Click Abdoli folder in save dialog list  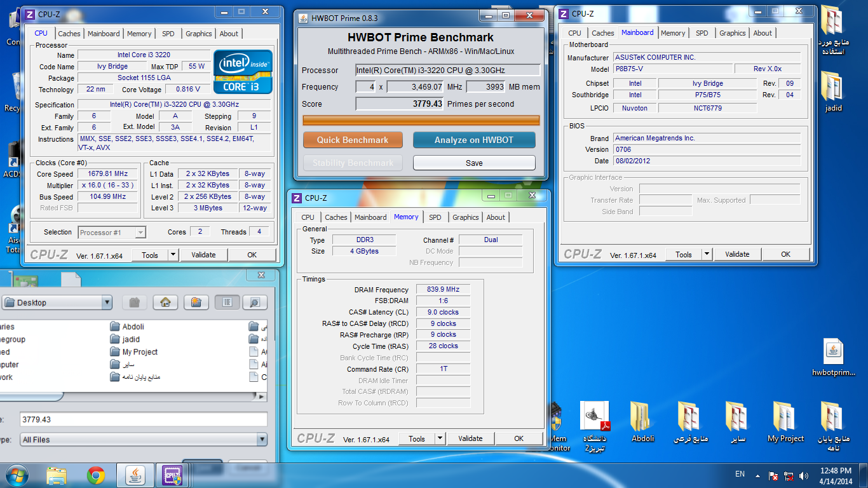tap(126, 327)
